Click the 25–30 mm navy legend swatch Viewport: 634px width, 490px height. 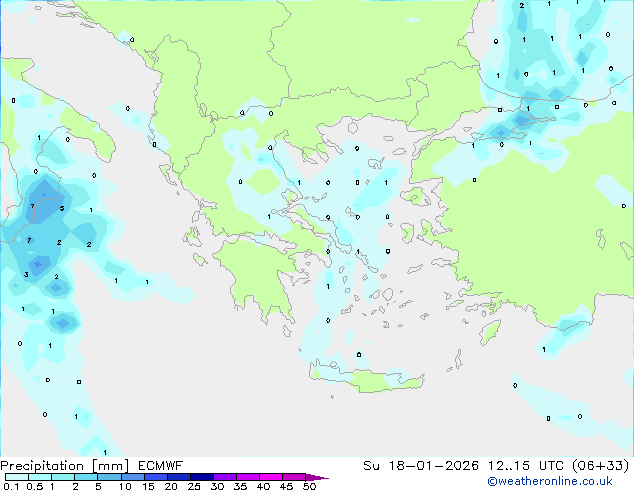tap(202, 477)
